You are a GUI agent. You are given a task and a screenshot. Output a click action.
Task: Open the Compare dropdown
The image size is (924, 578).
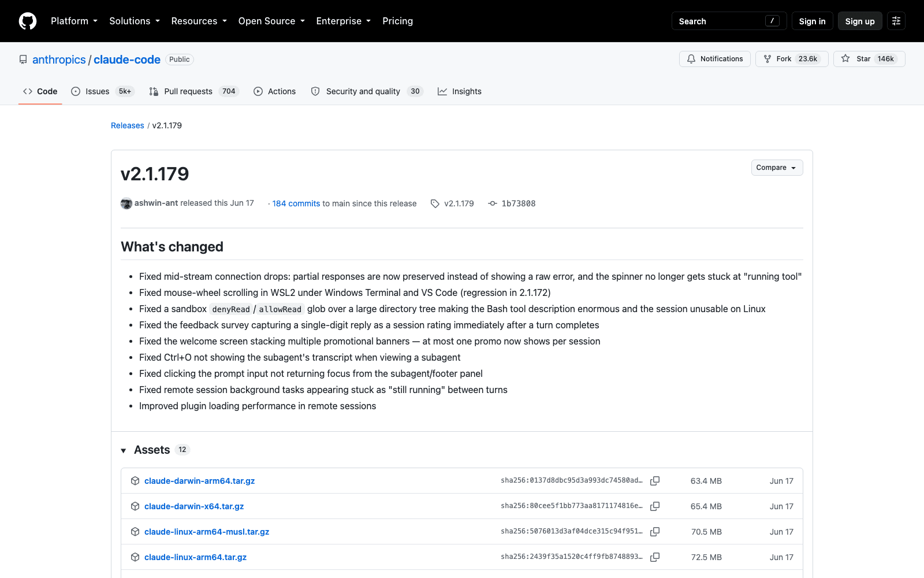(x=777, y=168)
